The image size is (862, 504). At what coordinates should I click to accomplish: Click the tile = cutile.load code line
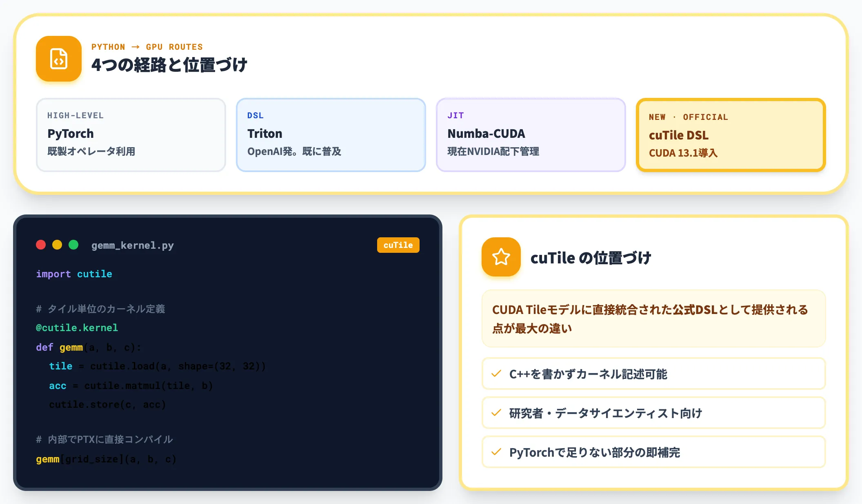[x=158, y=366]
